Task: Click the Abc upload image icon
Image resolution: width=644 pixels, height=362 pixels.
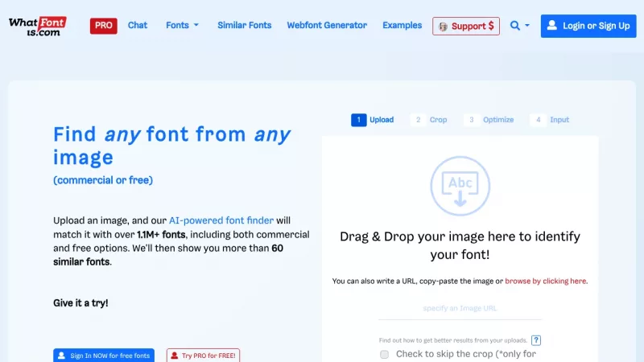Action: tap(460, 186)
